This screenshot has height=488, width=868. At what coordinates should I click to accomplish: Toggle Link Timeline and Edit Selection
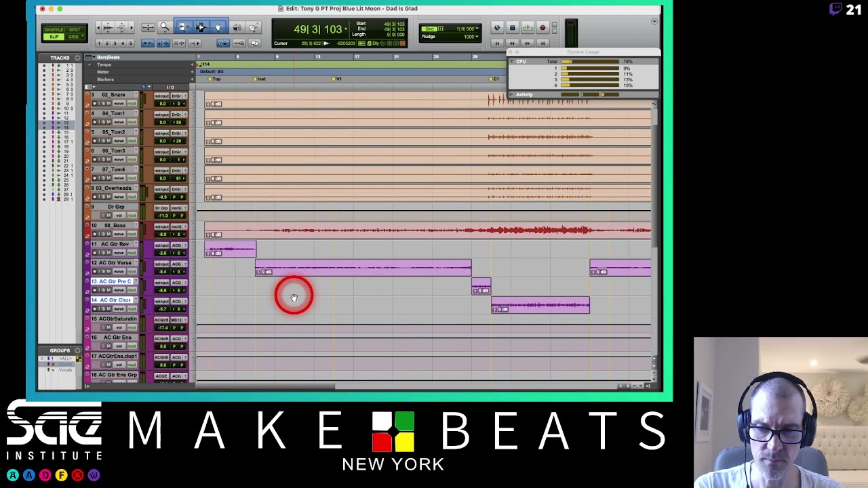point(163,43)
